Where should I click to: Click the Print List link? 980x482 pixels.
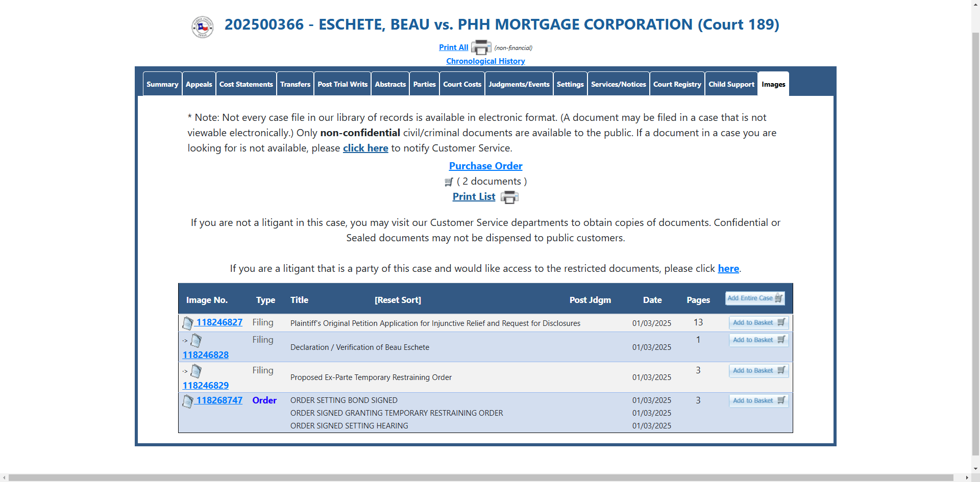pyautogui.click(x=474, y=197)
